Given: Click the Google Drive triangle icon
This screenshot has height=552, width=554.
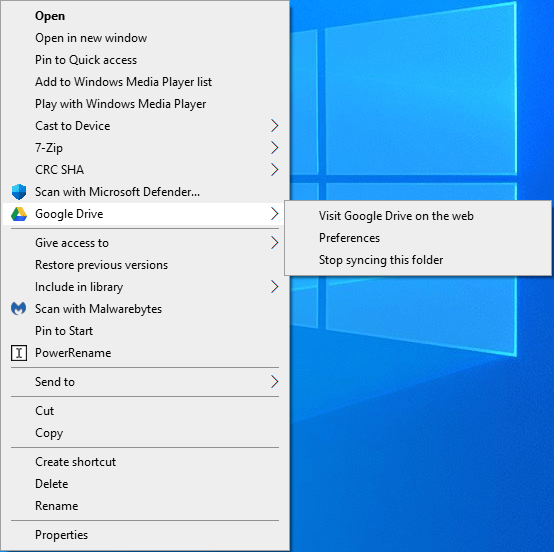Looking at the screenshot, I should (x=19, y=214).
